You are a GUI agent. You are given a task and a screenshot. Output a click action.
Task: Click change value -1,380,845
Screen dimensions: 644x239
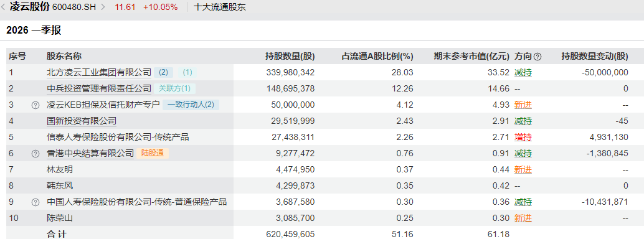tap(608, 154)
